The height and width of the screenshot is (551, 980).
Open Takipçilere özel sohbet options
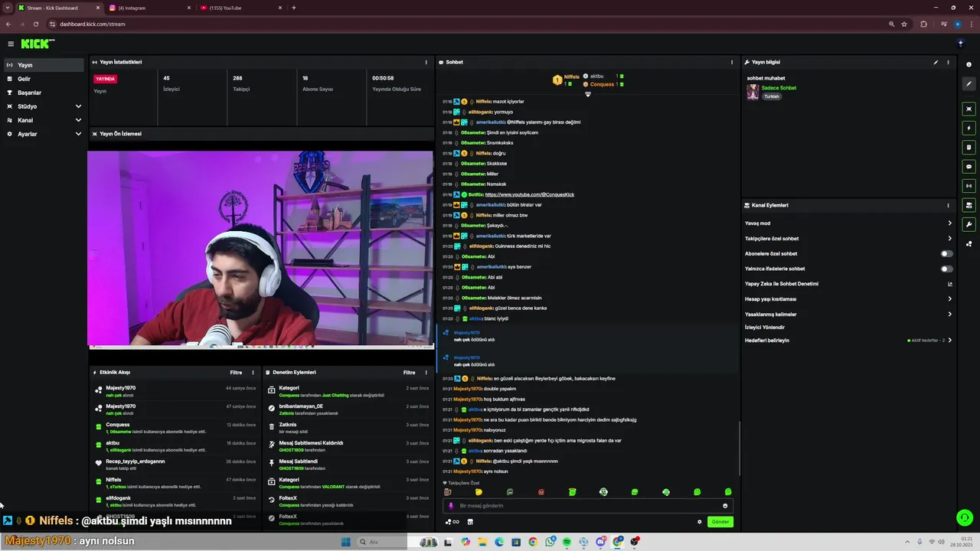[x=848, y=239]
